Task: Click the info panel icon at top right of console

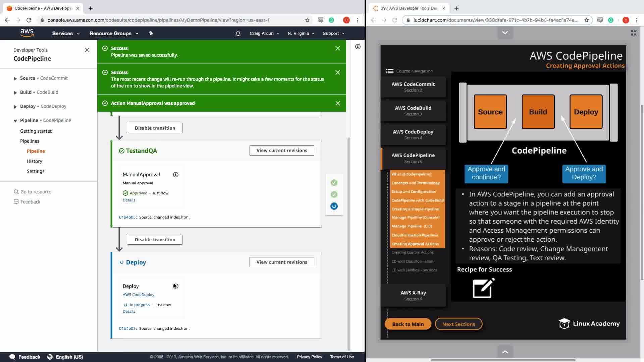Action: click(358, 47)
